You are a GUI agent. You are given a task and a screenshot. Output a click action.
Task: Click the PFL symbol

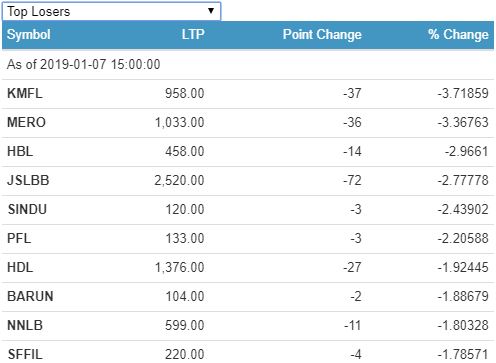[x=19, y=239]
